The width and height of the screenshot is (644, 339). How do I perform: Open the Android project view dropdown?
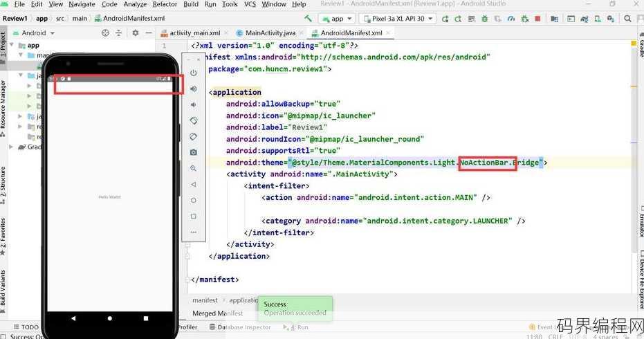point(34,33)
